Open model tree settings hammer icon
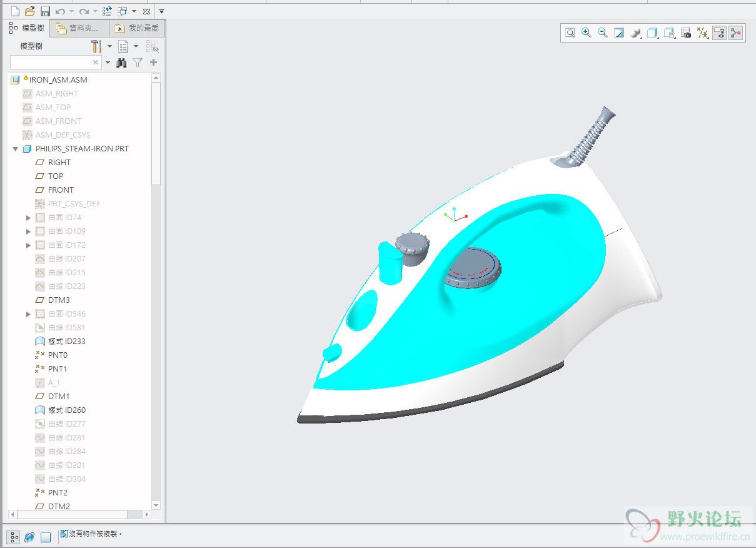This screenshot has width=756, height=548. pyautogui.click(x=96, y=46)
